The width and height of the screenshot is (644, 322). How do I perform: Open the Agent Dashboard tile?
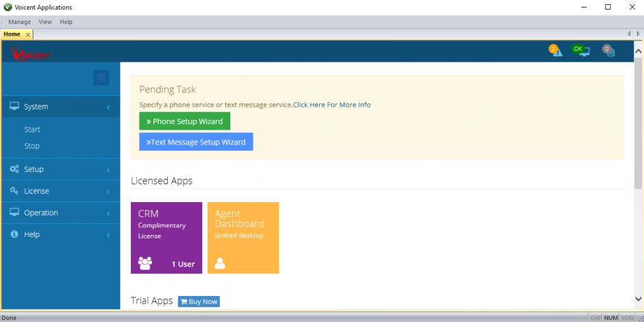[243, 238]
